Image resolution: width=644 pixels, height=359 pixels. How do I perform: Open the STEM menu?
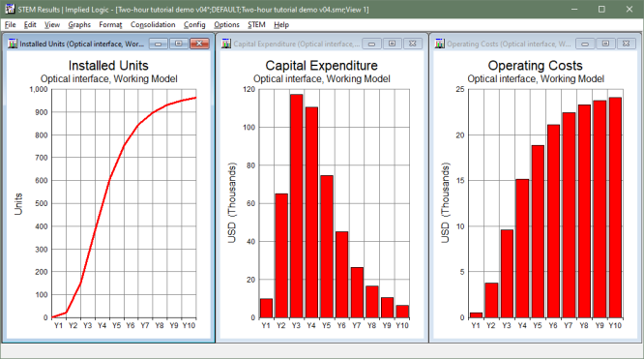256,24
